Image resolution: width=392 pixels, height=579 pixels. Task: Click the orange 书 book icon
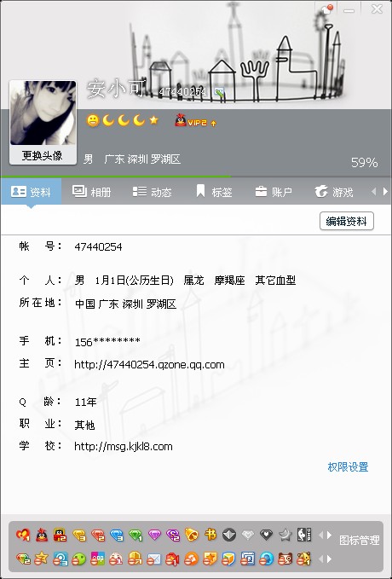(210, 535)
